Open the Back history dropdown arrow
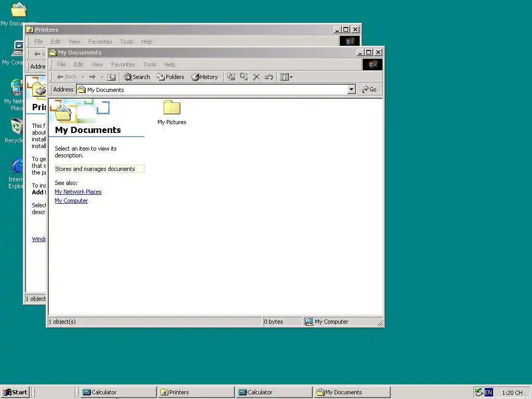 (x=83, y=77)
